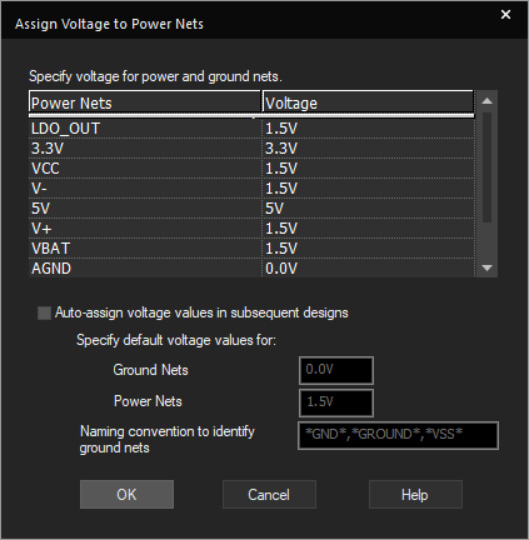Image resolution: width=529 pixels, height=540 pixels.
Task: Edit the VBAT voltage cell
Action: point(368,248)
